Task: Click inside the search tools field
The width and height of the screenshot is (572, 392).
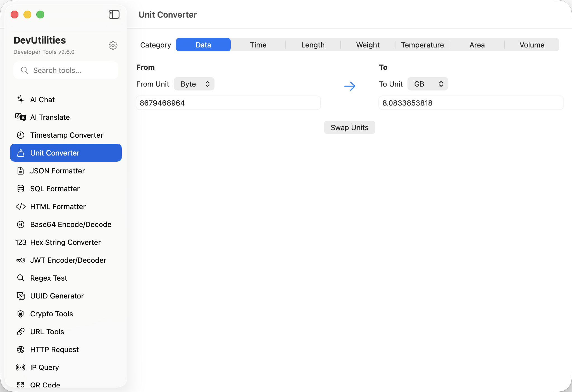Action: pos(66,70)
